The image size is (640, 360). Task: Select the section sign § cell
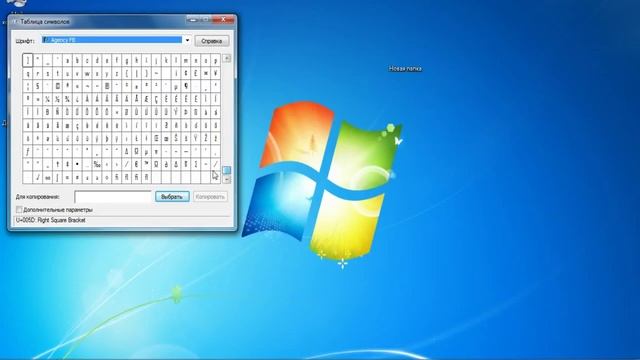click(x=38, y=87)
